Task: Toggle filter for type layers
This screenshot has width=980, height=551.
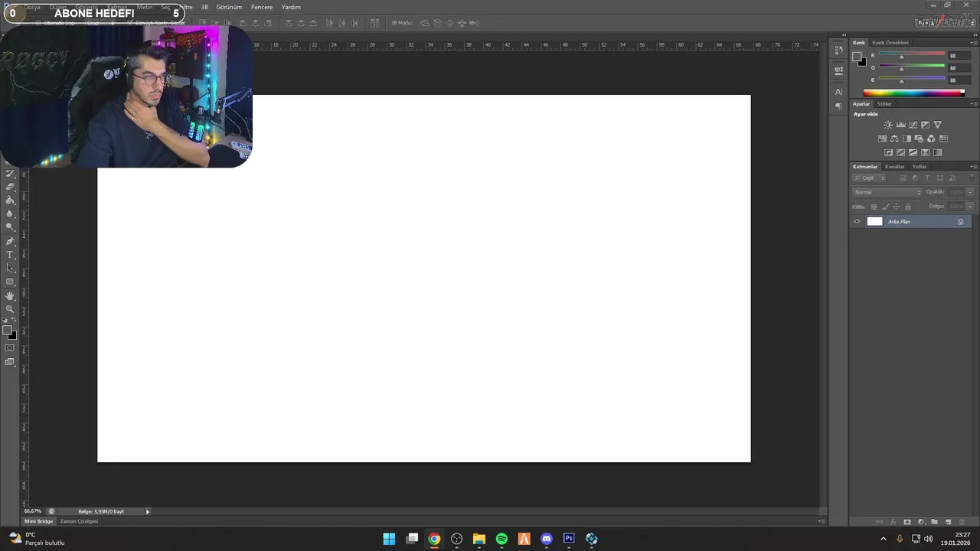Action: (x=927, y=178)
